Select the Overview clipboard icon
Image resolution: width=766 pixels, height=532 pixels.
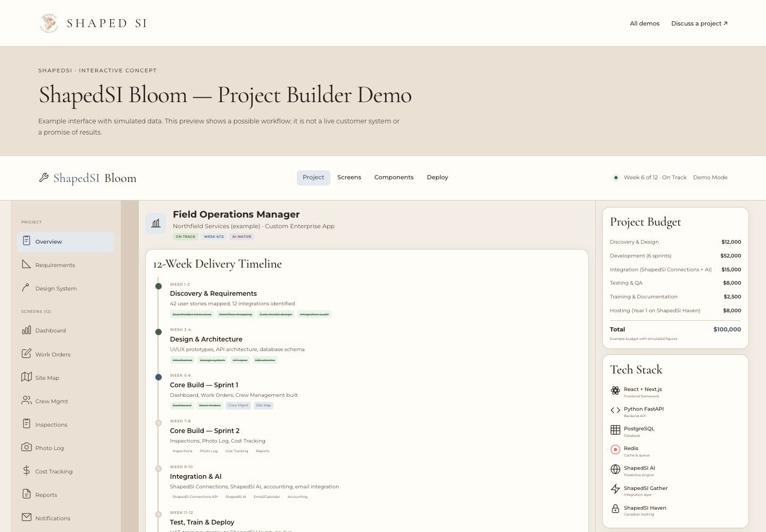[x=27, y=242]
